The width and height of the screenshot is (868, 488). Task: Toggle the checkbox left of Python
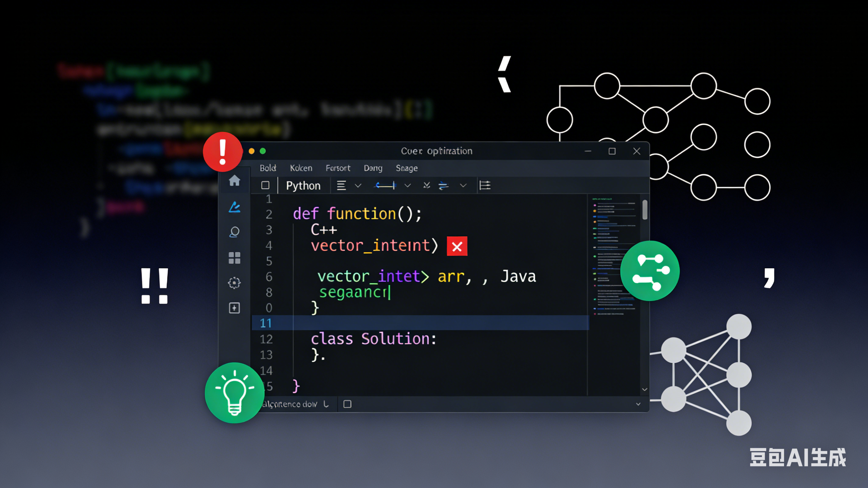point(265,185)
